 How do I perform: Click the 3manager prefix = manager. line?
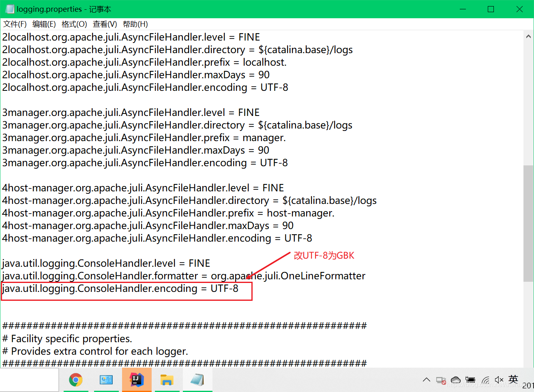(x=144, y=138)
